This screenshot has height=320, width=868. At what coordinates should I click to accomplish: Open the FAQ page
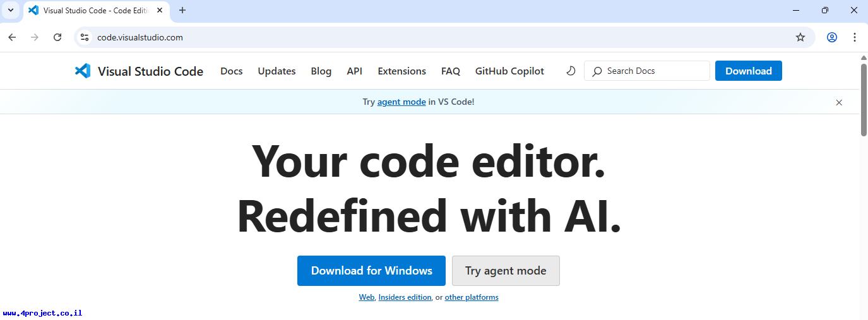coord(451,71)
